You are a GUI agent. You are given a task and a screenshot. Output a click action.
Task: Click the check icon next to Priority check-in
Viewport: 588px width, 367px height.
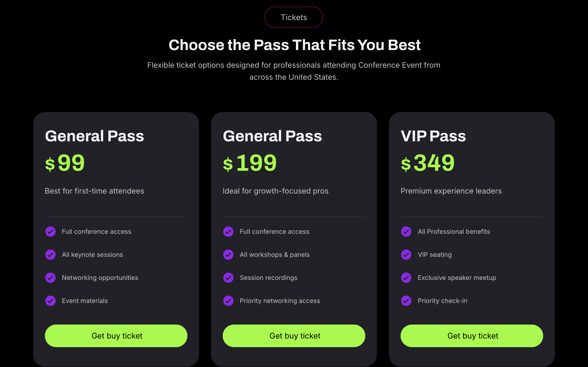click(406, 301)
